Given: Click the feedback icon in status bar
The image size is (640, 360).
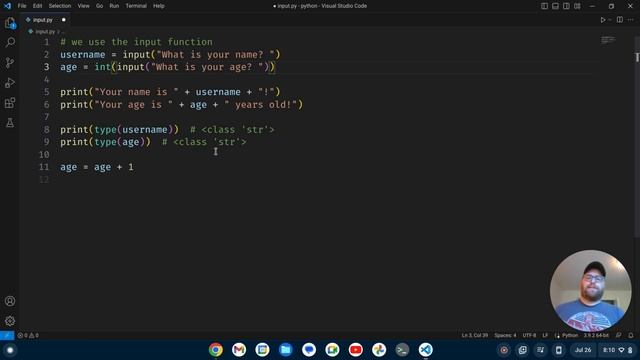Looking at the screenshot, I should [x=619, y=335].
